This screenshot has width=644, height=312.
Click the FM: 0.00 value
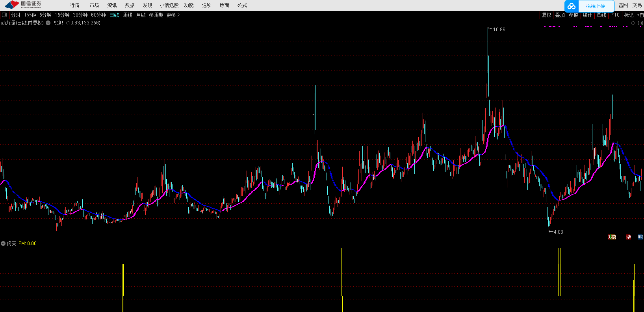click(x=28, y=243)
